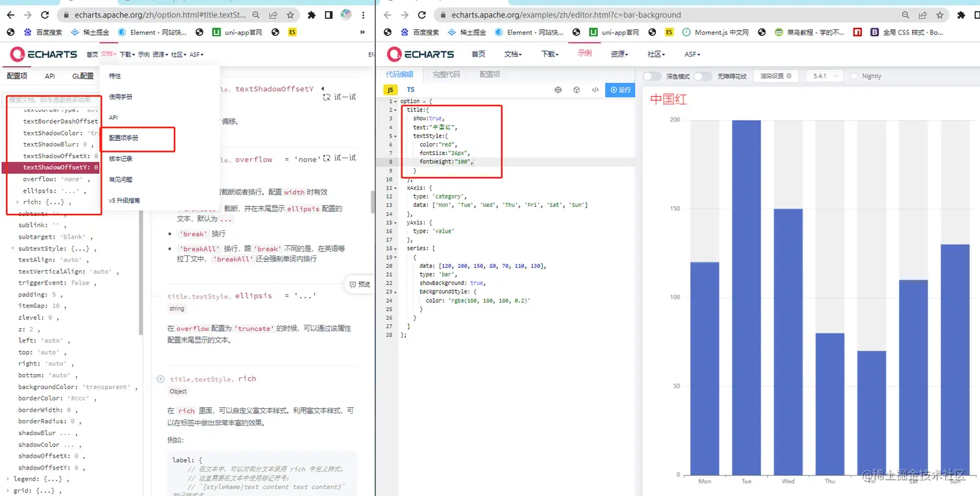Viewport: 980px width, 496px height.
Task: Check the Nightly checkbox
Action: click(x=854, y=76)
